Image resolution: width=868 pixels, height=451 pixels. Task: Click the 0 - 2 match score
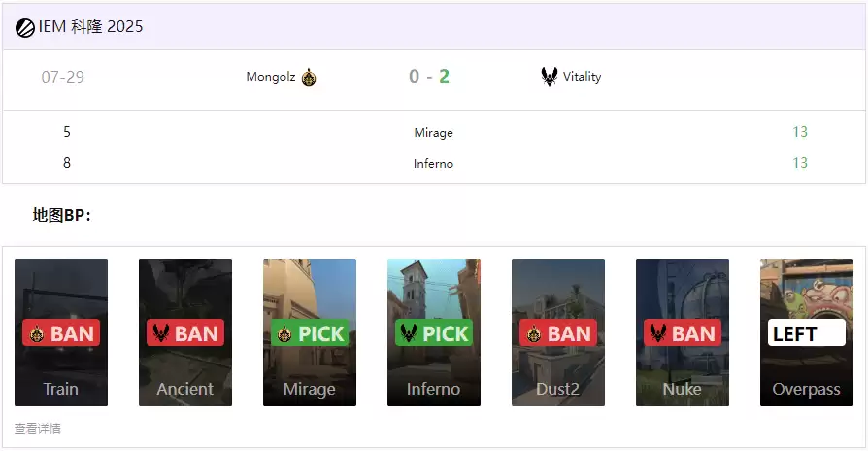pyautogui.click(x=429, y=76)
